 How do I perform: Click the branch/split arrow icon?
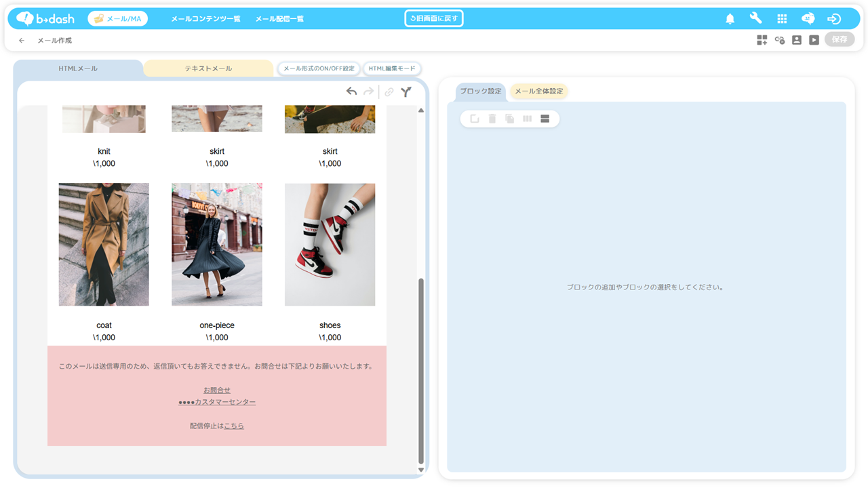point(406,91)
